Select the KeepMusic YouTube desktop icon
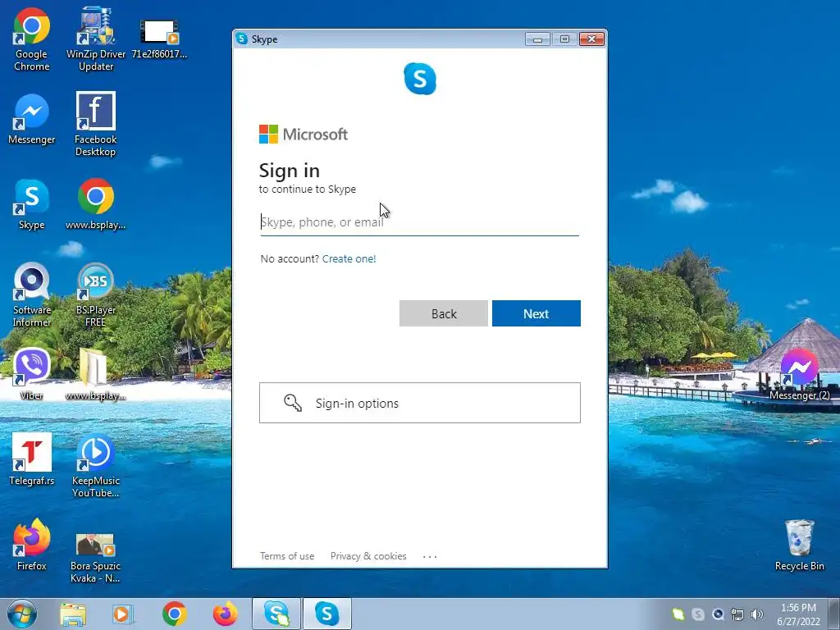The width and height of the screenshot is (840, 630). point(95,465)
